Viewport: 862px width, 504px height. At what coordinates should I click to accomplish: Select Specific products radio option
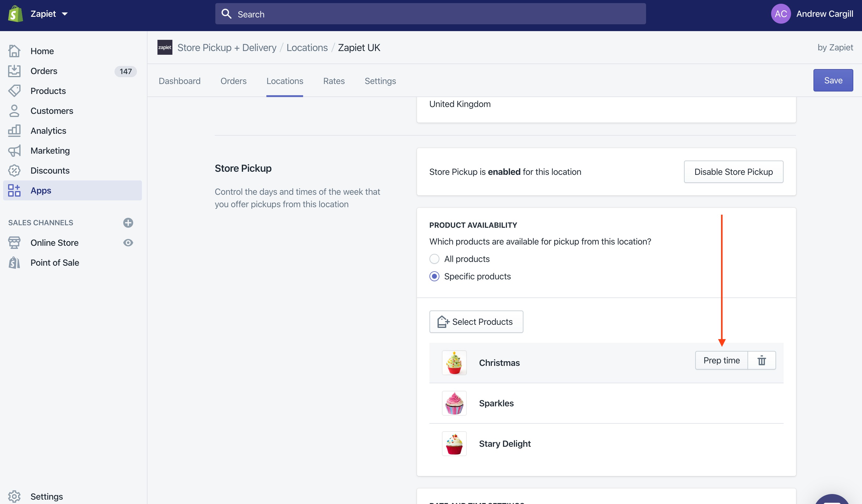tap(434, 276)
